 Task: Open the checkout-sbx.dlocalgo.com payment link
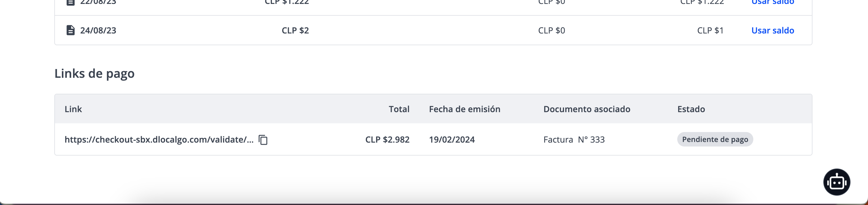pyautogui.click(x=159, y=140)
